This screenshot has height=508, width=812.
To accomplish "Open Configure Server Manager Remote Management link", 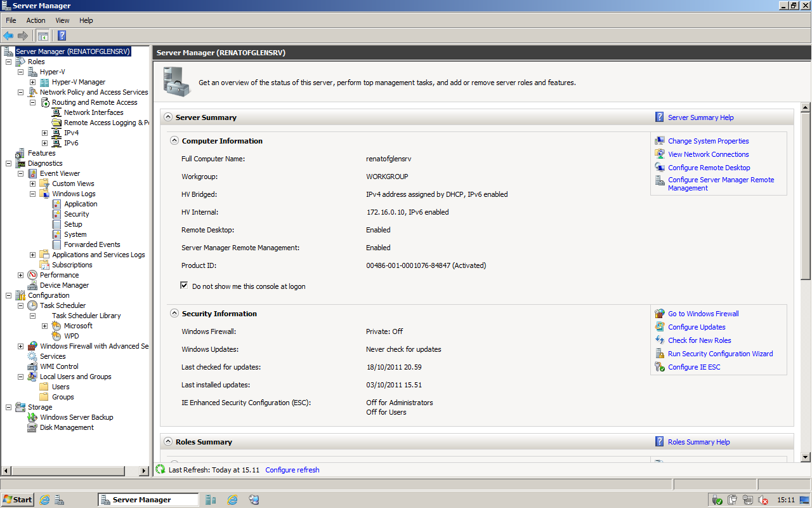I will tap(721, 184).
